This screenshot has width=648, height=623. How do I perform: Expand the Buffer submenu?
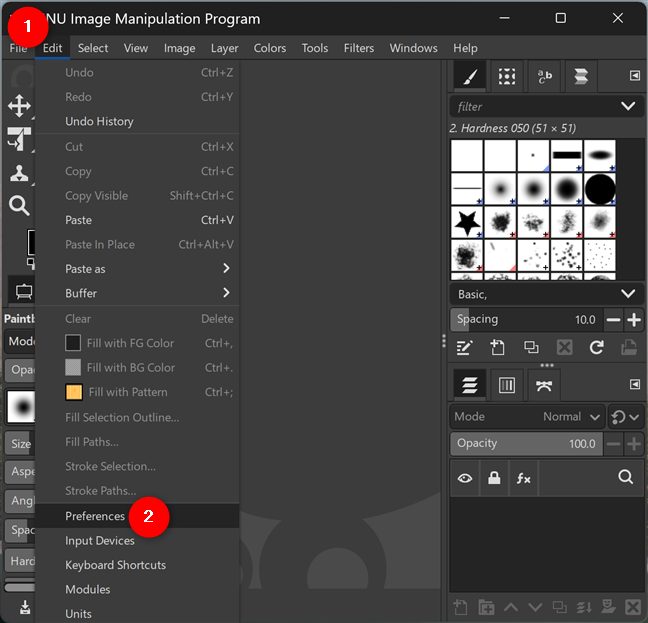pyautogui.click(x=137, y=293)
